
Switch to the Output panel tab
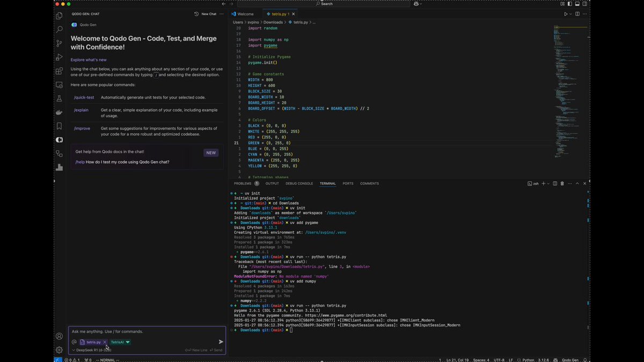[272, 183]
